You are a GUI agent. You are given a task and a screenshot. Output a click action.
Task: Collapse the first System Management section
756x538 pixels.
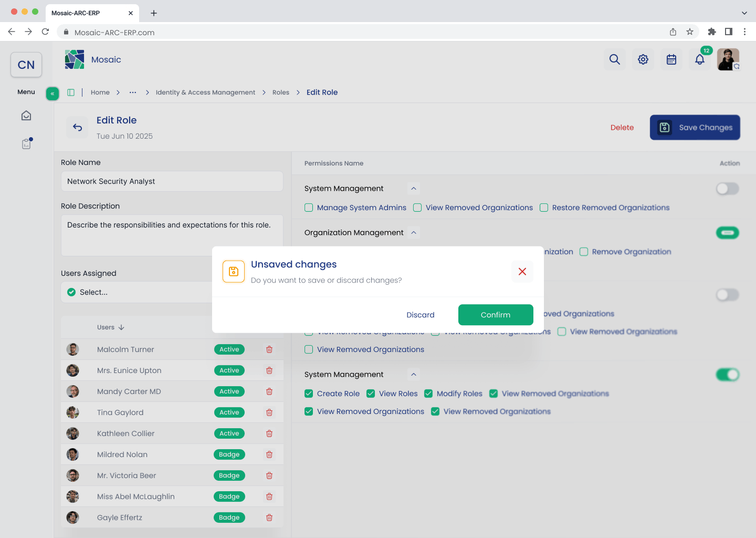coord(414,189)
